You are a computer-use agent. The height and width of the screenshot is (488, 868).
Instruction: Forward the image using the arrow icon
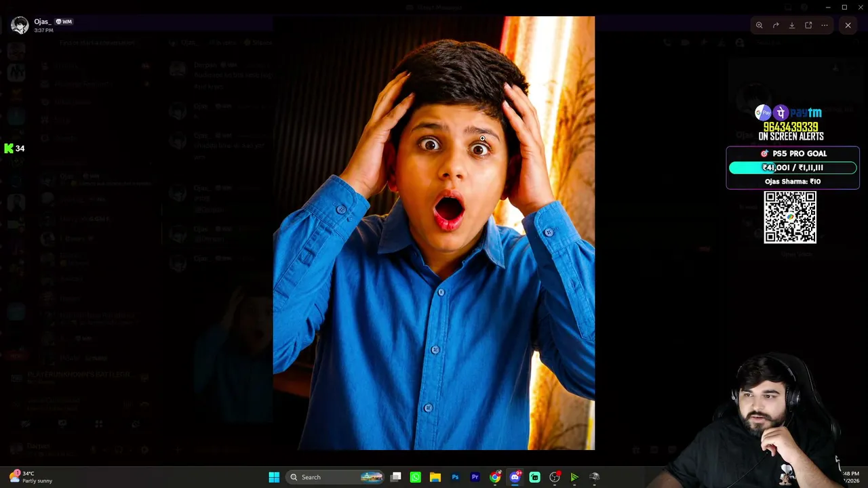[776, 25]
